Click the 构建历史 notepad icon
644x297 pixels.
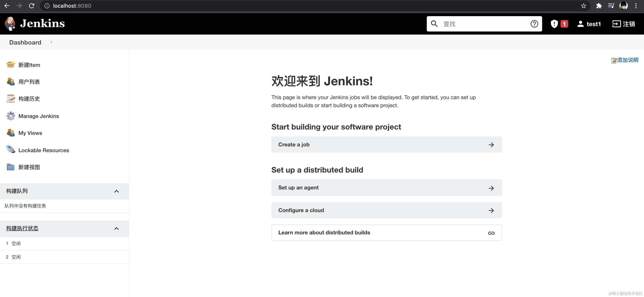(10, 99)
